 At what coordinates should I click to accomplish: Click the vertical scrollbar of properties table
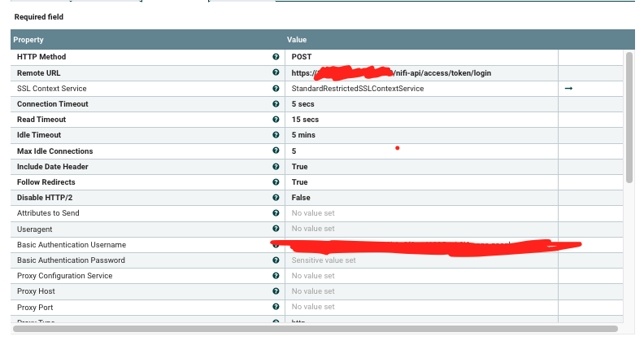click(x=629, y=117)
